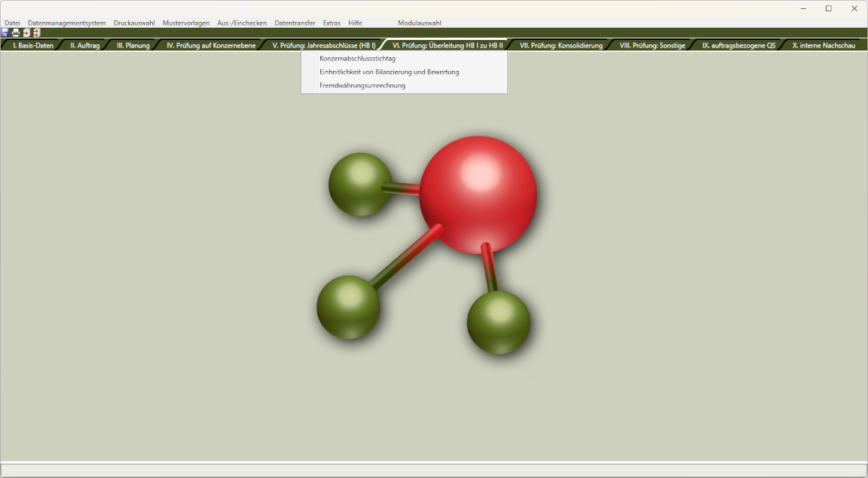Click the printer icon in toolbar
Screen dimensions: 868x478
16,33
